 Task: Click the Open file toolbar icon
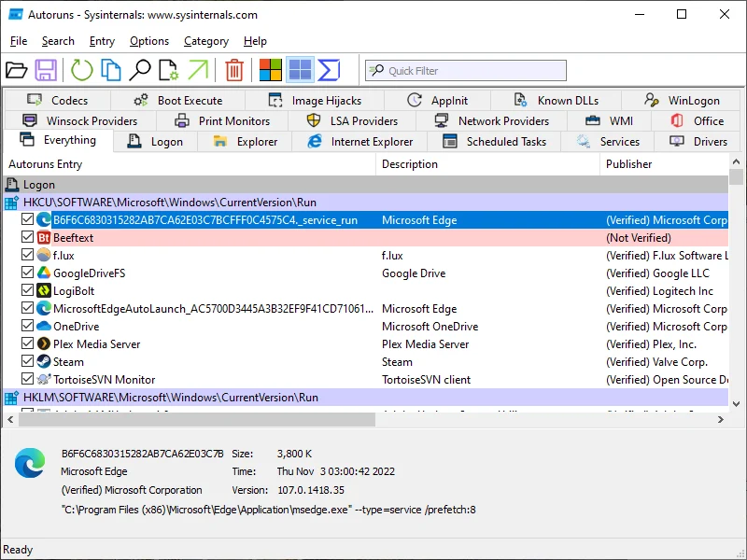[19, 70]
